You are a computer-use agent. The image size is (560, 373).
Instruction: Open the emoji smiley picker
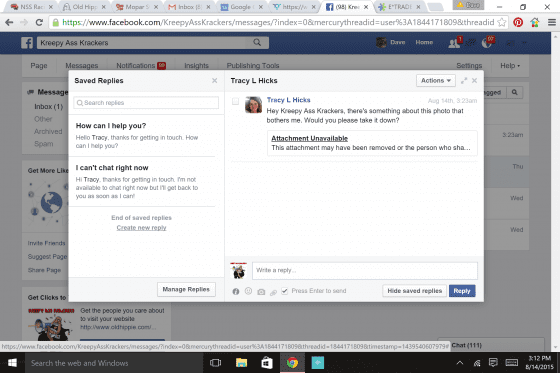248,291
